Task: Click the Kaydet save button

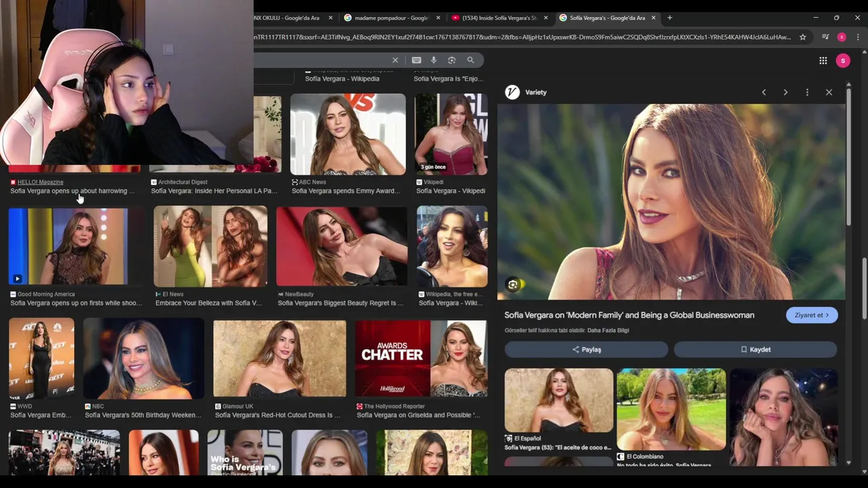Action: (x=755, y=350)
